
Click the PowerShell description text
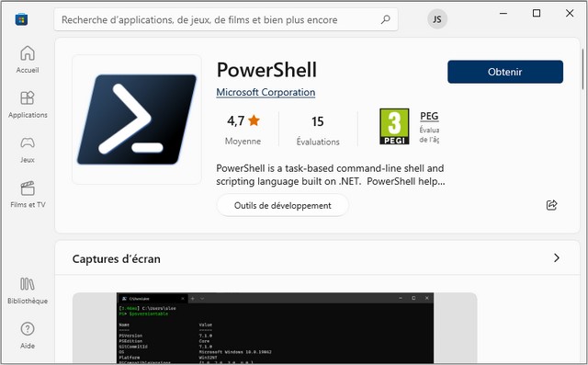pos(331,175)
